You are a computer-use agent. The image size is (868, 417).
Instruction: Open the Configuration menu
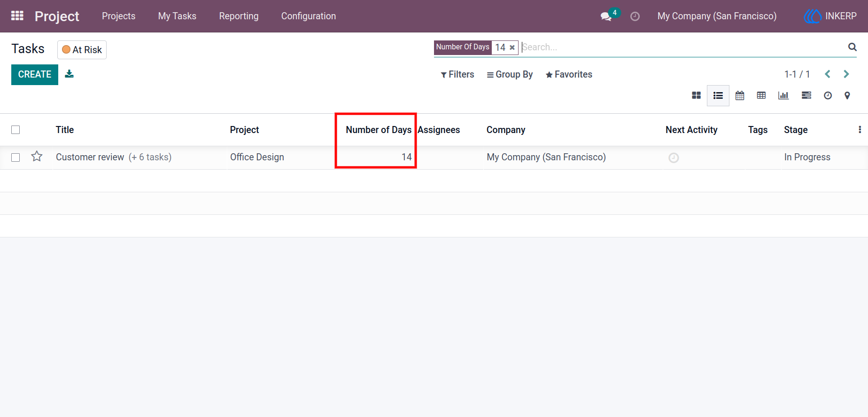[x=309, y=16]
